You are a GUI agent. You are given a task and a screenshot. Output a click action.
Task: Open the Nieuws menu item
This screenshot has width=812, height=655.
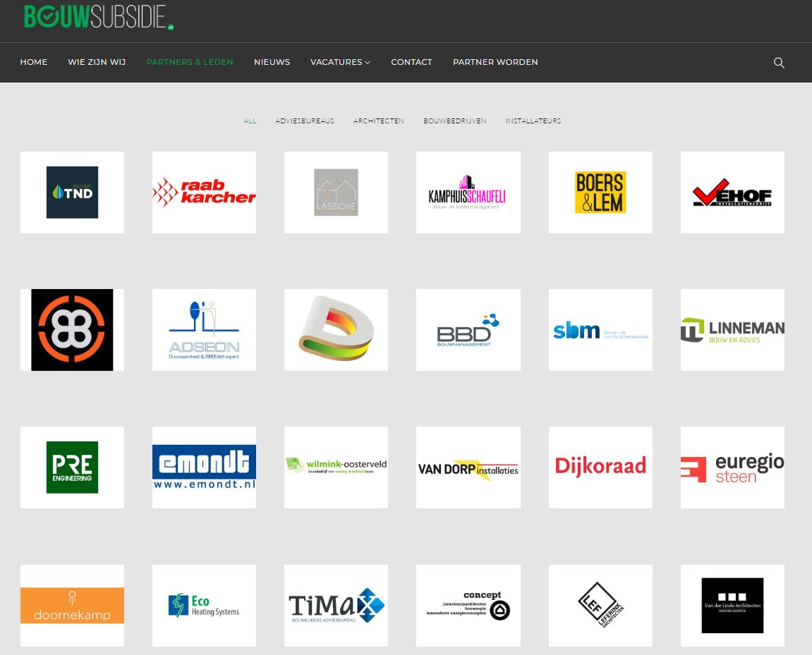(x=272, y=62)
